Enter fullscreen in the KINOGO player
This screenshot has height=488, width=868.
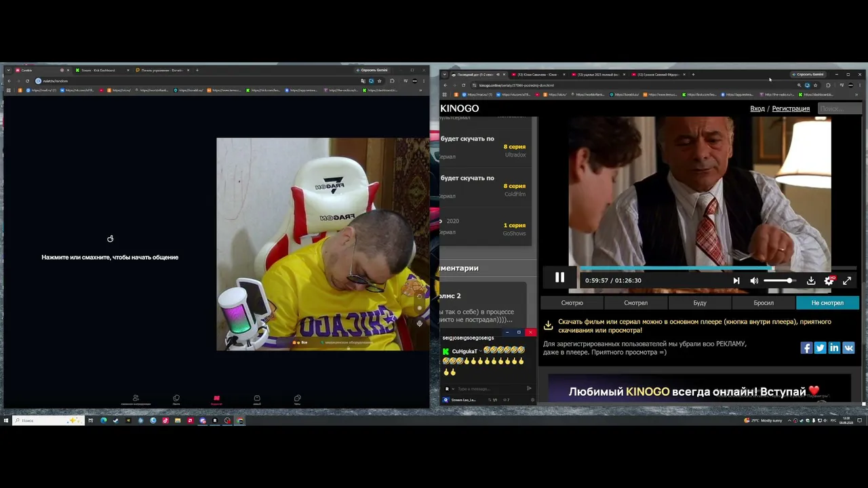tap(847, 281)
